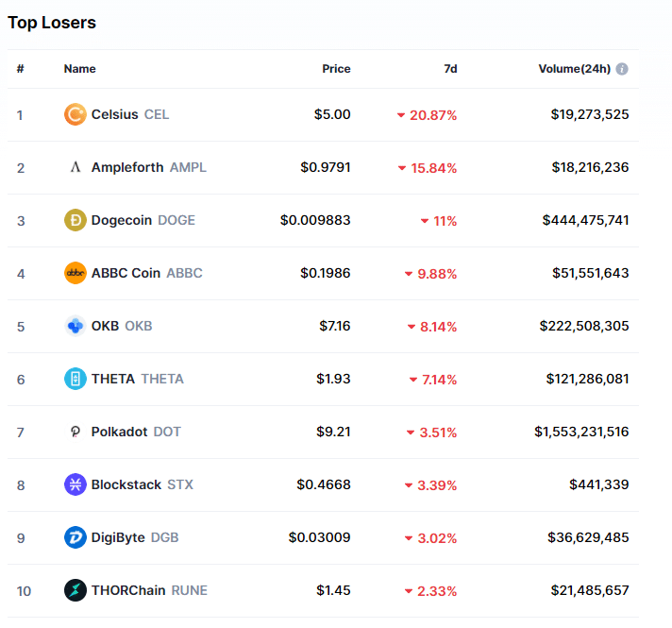Click the Celsius coin logo icon
Screen dimensions: 672x628
point(75,115)
